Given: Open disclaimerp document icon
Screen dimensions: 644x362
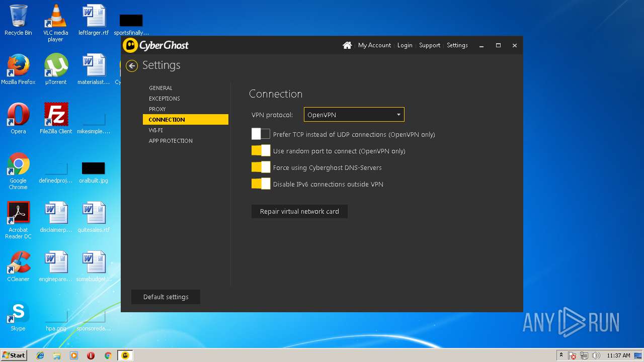Looking at the screenshot, I should point(55,217).
